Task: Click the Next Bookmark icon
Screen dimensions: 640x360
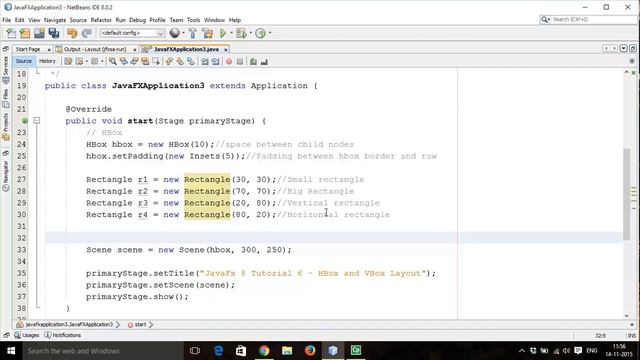Action: point(180,62)
